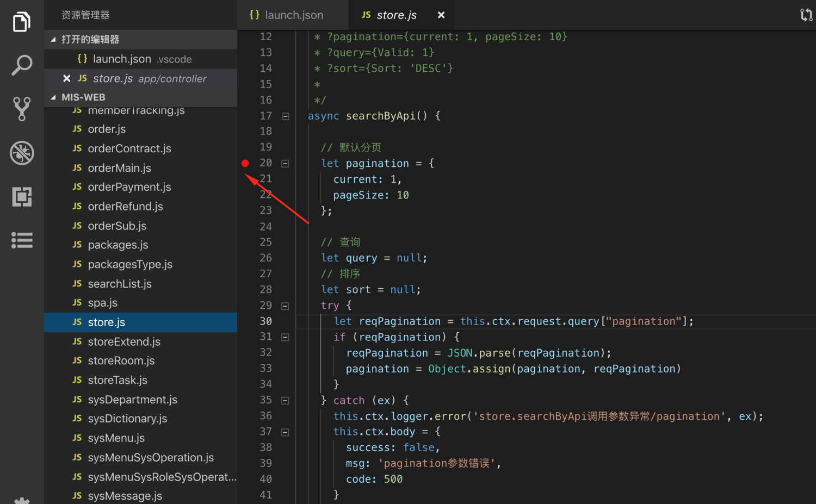Fold the try block at line 29

point(285,306)
